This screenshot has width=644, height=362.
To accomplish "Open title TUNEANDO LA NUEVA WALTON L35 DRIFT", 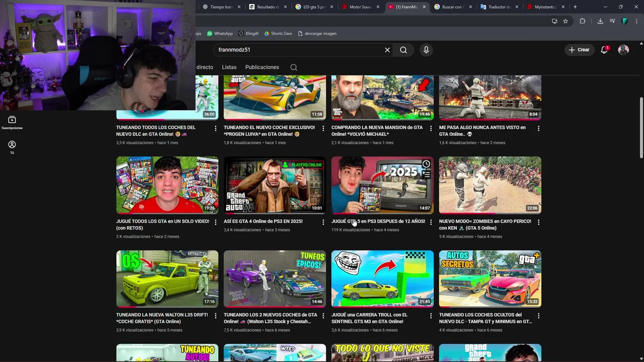I will [162, 318].
